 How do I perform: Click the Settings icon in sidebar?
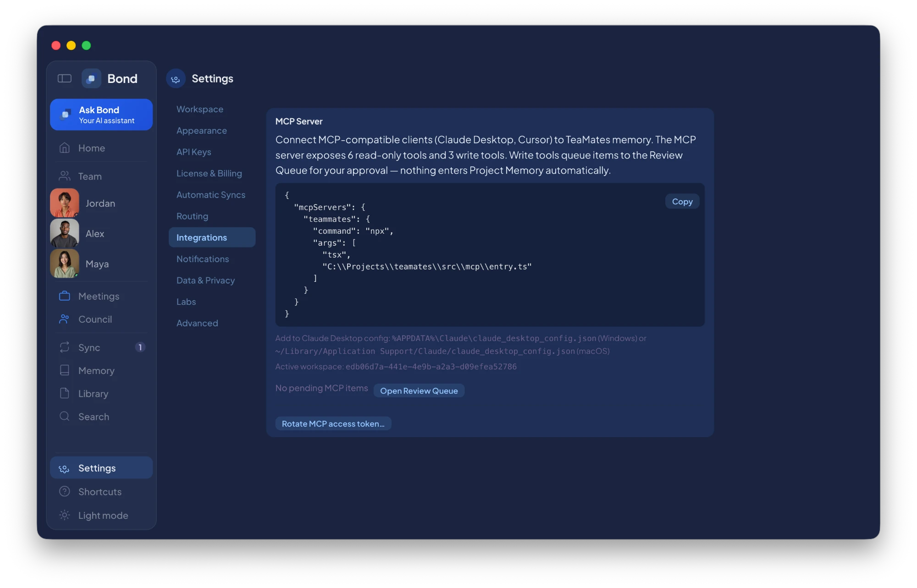click(x=65, y=468)
